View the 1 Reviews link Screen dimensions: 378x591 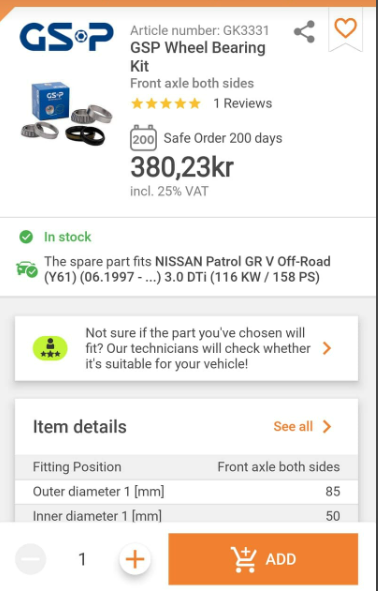(243, 103)
